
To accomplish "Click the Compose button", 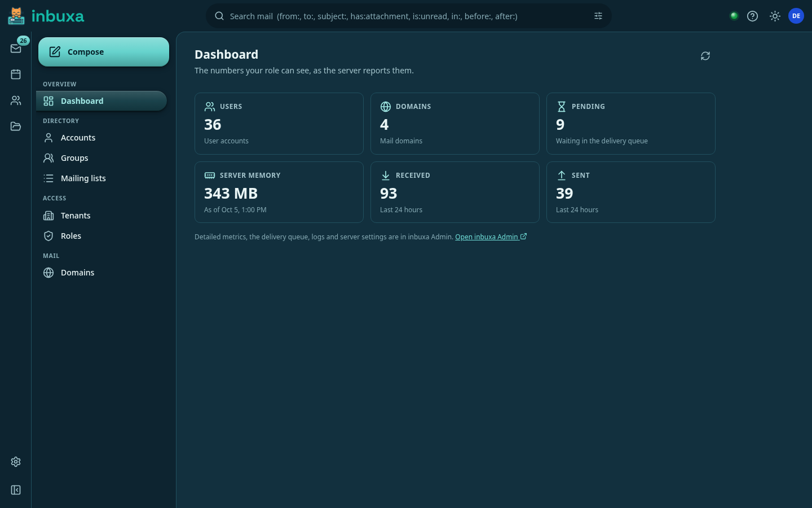I will click(x=104, y=52).
